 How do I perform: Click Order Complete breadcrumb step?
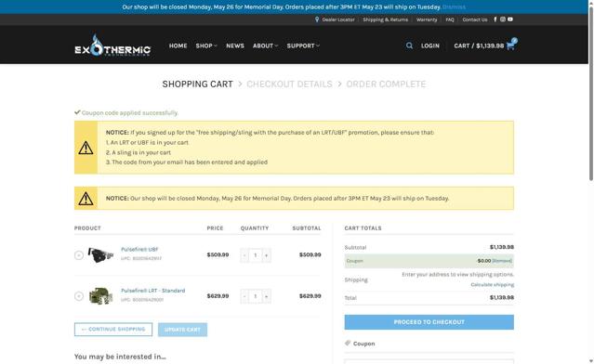pos(386,84)
